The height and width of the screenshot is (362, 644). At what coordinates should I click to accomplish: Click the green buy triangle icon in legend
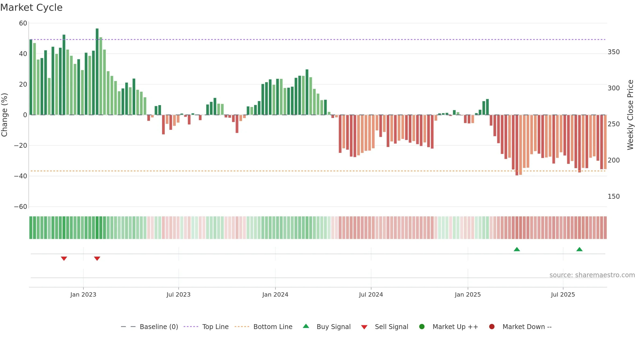(306, 326)
